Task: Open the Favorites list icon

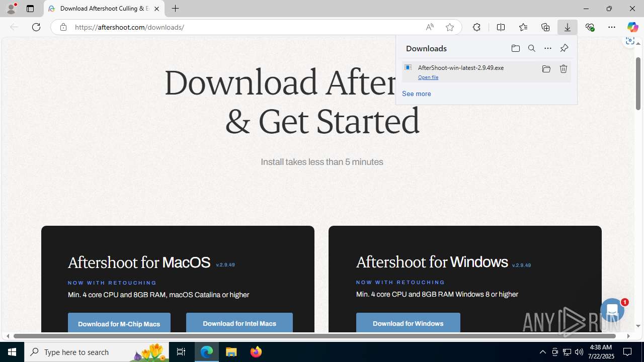Action: coord(523,27)
